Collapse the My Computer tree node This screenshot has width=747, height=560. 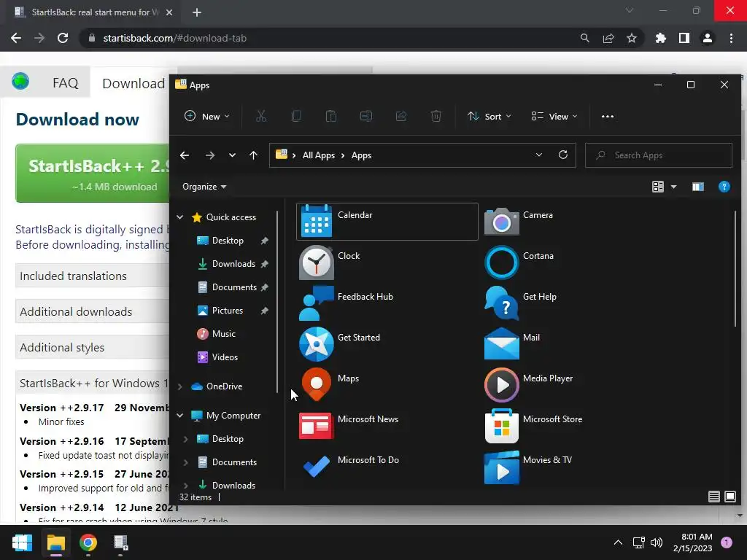pos(179,416)
